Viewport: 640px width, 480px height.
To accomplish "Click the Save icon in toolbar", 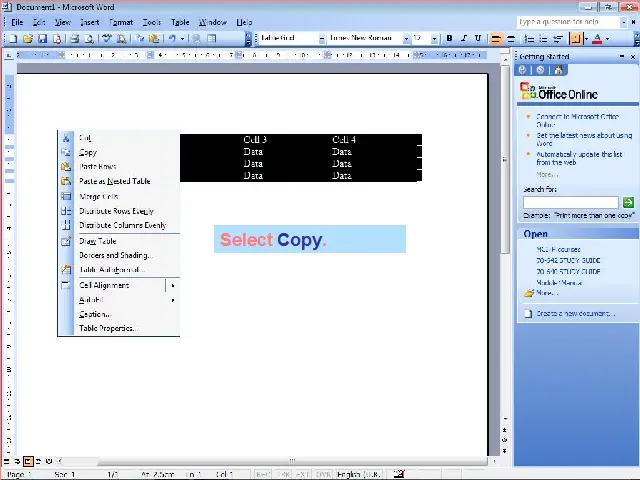I will (x=43, y=39).
